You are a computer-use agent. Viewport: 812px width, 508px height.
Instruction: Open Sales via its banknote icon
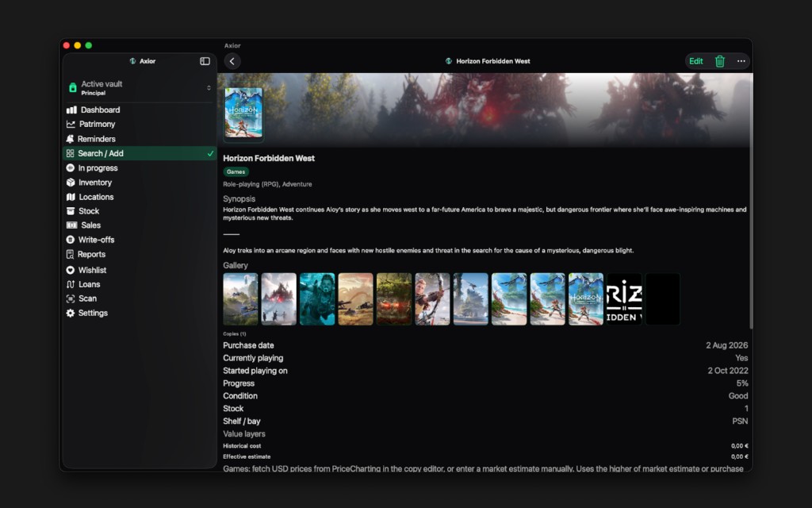[x=71, y=225]
